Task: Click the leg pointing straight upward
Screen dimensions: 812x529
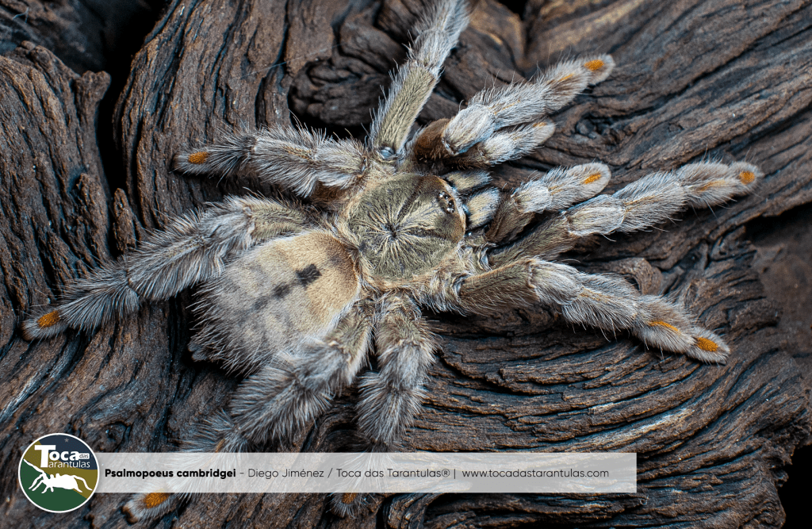Action: coord(420,71)
